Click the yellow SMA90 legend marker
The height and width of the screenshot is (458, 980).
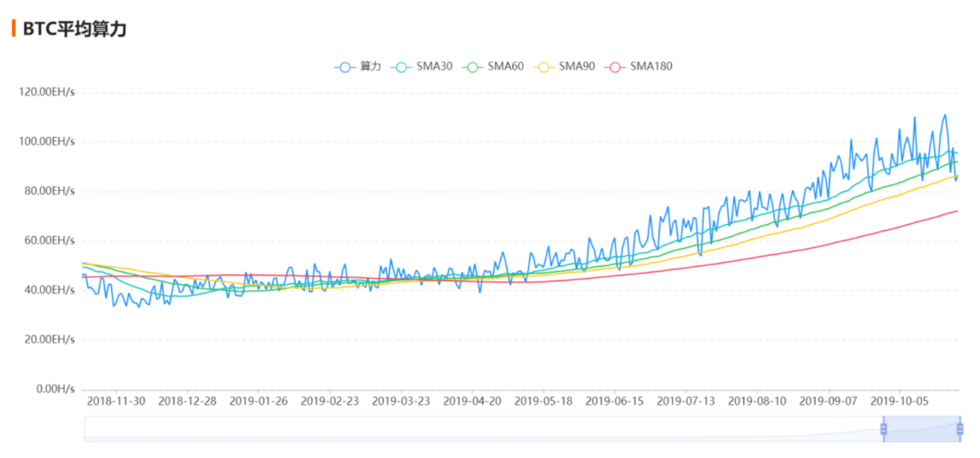544,67
